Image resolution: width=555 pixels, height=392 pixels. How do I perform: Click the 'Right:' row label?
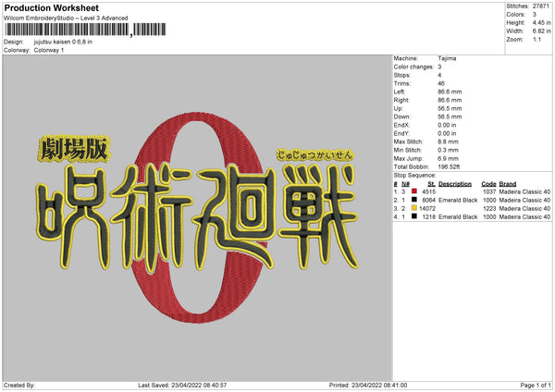coord(401,100)
